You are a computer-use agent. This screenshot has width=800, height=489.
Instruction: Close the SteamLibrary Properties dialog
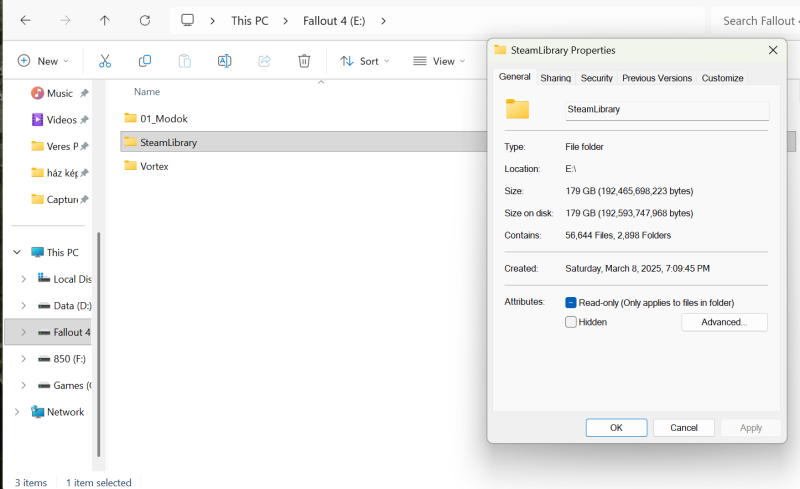point(773,50)
